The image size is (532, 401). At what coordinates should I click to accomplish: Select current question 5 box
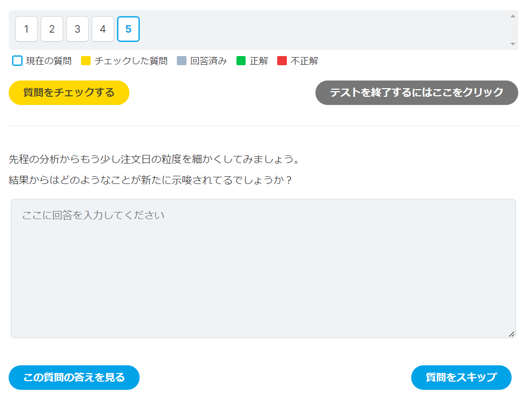click(128, 29)
